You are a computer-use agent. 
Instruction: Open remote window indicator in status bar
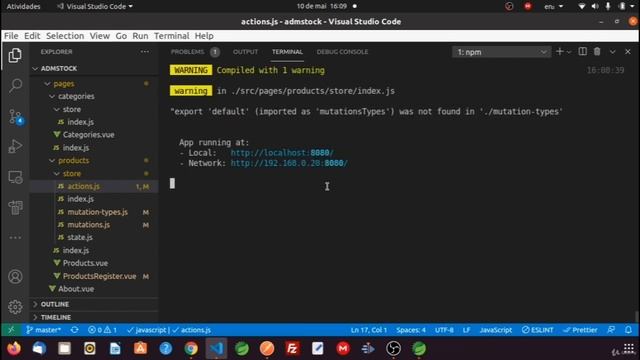pos(11,330)
